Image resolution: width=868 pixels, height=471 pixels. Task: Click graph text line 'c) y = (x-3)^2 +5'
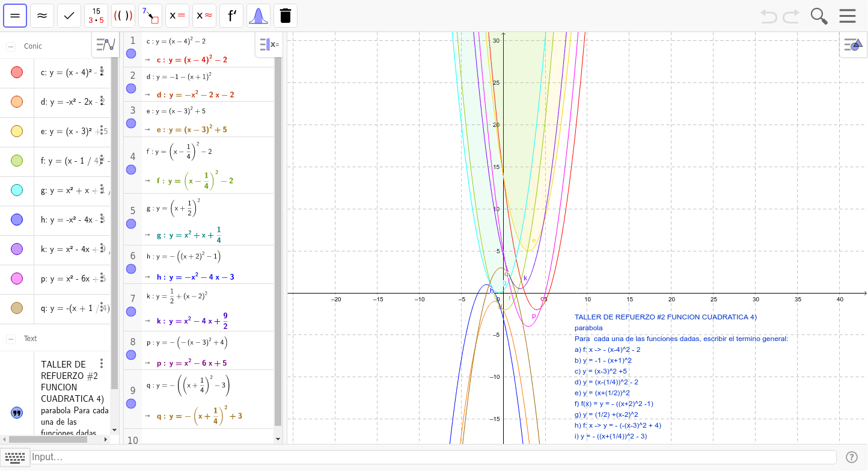pyautogui.click(x=601, y=371)
